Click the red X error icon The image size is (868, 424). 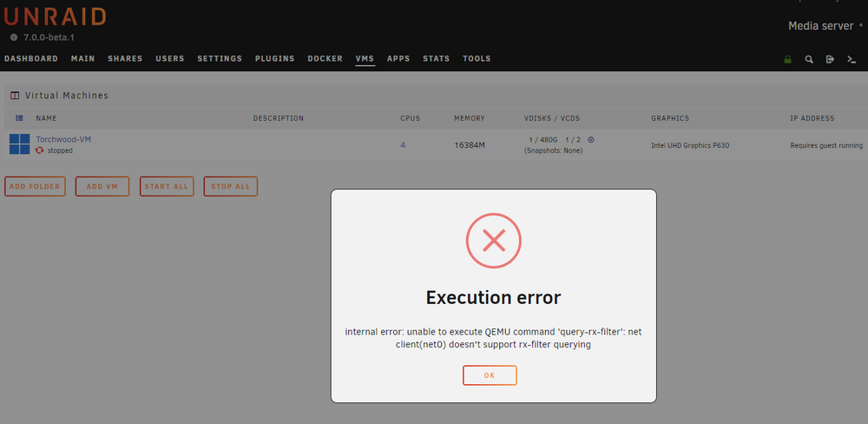[493, 241]
